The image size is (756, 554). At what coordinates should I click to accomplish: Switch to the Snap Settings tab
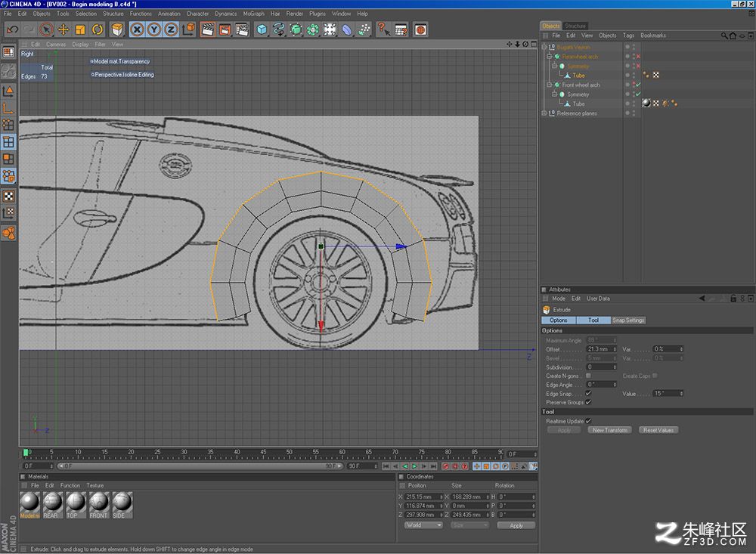pos(628,320)
